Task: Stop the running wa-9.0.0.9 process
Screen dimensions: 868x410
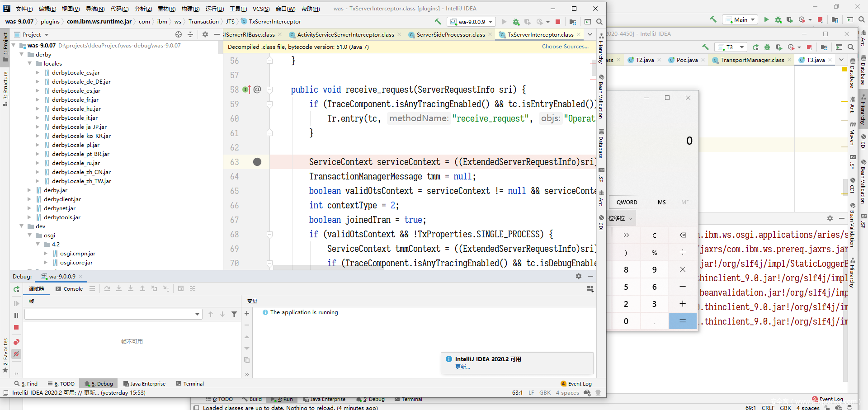Action: click(558, 22)
